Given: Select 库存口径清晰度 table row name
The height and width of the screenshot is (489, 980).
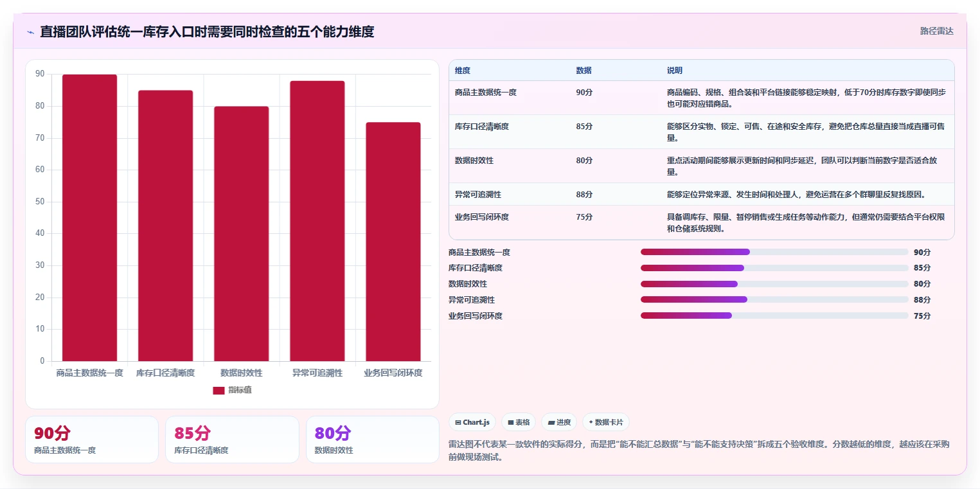Looking at the screenshot, I should coord(481,127).
